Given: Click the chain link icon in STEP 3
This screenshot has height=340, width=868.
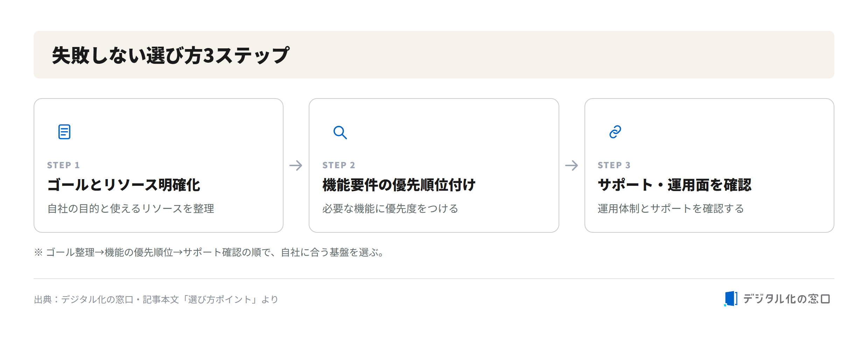Looking at the screenshot, I should (615, 132).
